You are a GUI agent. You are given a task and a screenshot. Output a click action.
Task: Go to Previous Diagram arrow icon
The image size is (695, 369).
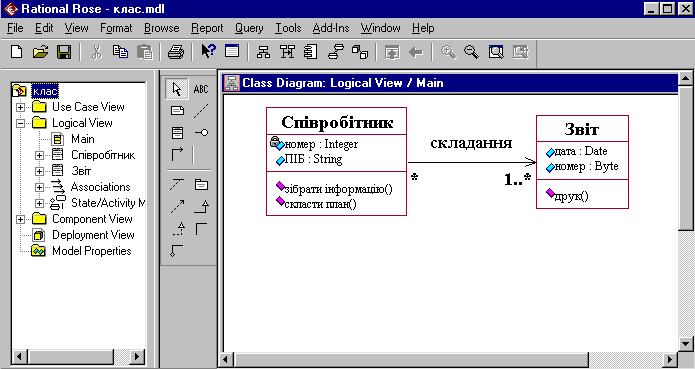(x=416, y=53)
